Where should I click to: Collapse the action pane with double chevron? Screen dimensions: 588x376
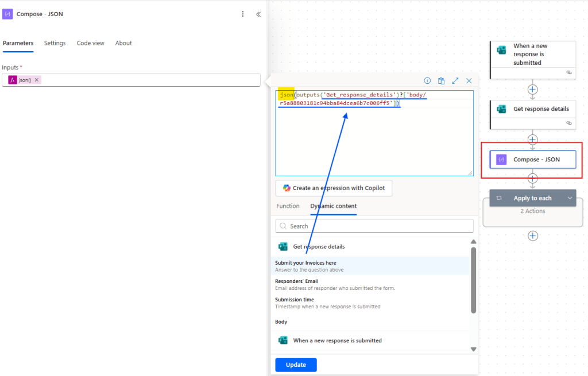click(258, 14)
